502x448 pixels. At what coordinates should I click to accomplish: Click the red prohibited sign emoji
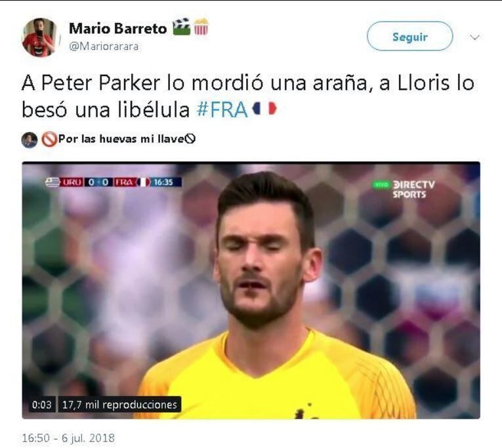(49, 140)
